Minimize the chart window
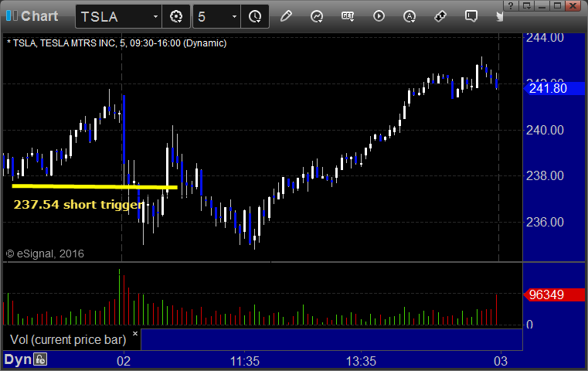The image size is (588, 371). 542,5
